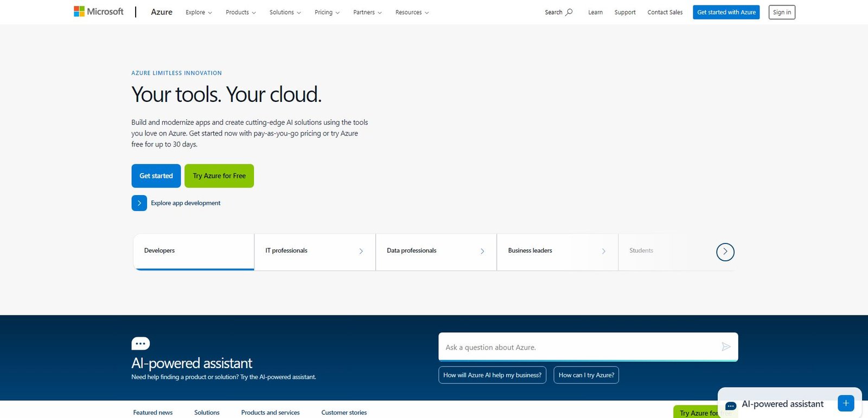Select the Developers tab

coord(194,252)
